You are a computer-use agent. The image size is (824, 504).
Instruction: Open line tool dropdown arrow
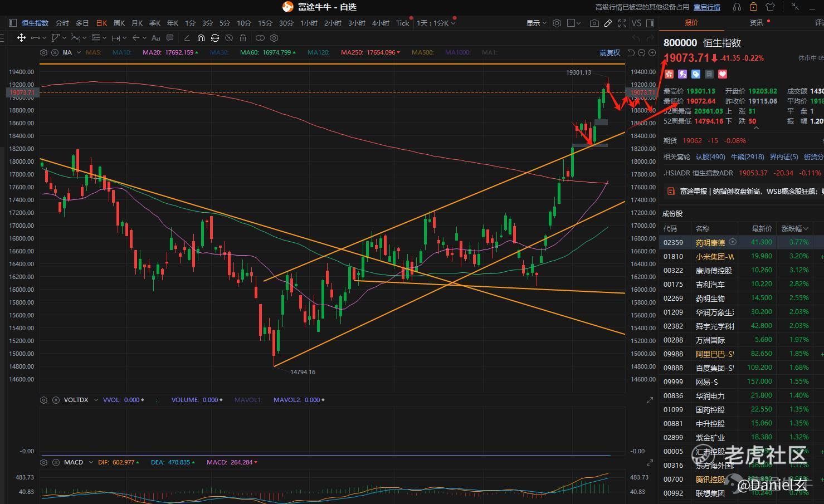coord(45,38)
